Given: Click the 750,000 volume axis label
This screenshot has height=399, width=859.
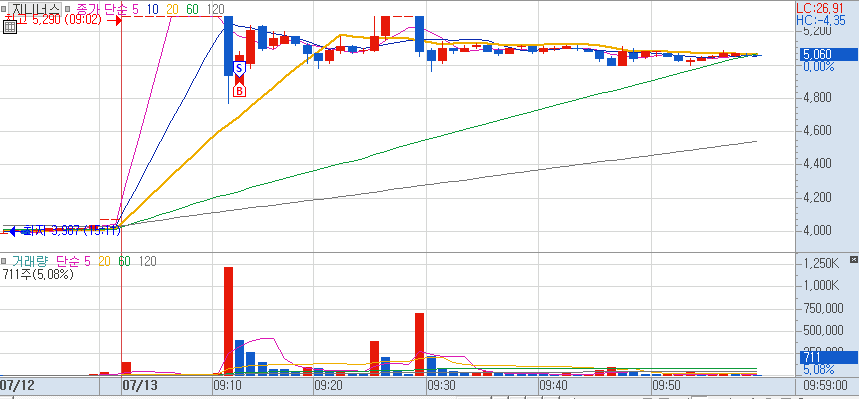Looking at the screenshot, I should pyautogui.click(x=822, y=309).
